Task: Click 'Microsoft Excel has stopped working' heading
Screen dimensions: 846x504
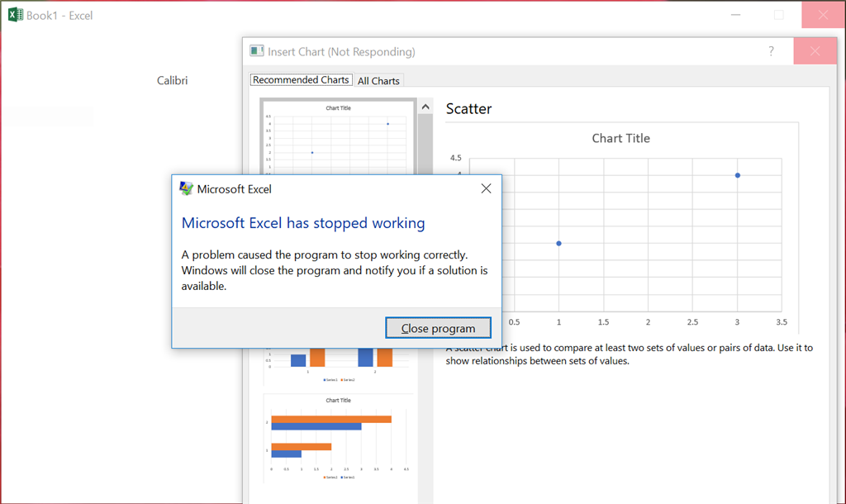Action: [x=303, y=223]
